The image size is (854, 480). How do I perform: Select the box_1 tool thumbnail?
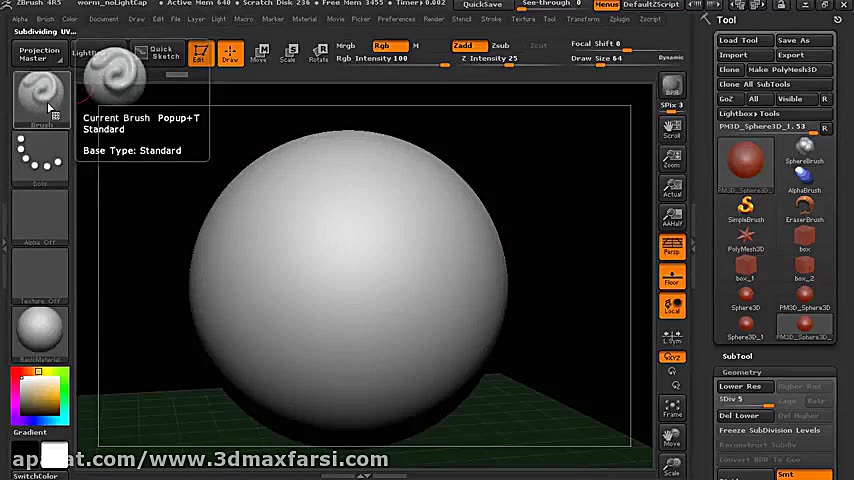tap(746, 269)
